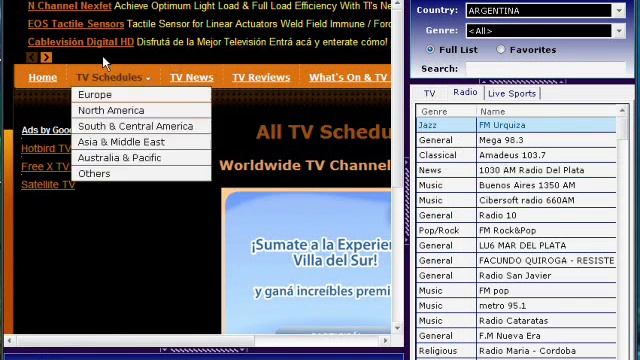Open the N Channel Nexfet ad link
Image resolution: width=640 pixels, height=360 pixels.
click(69, 6)
